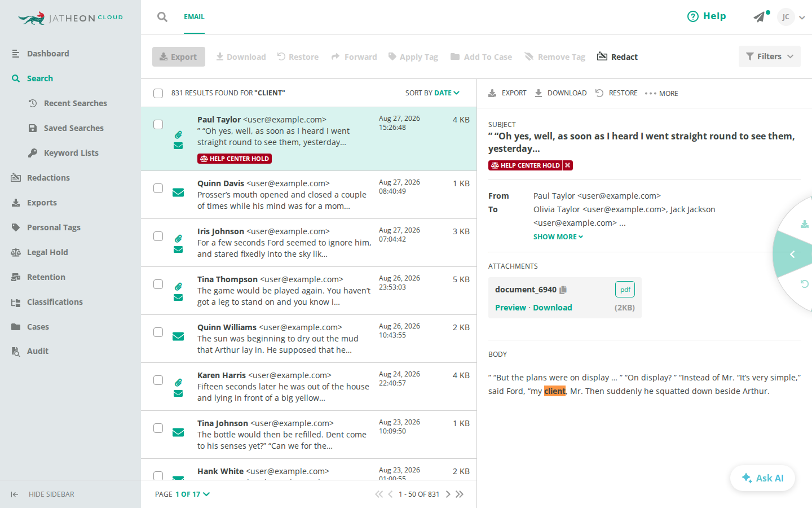Go to the Exports section
The height and width of the screenshot is (508, 812).
[x=34, y=203]
